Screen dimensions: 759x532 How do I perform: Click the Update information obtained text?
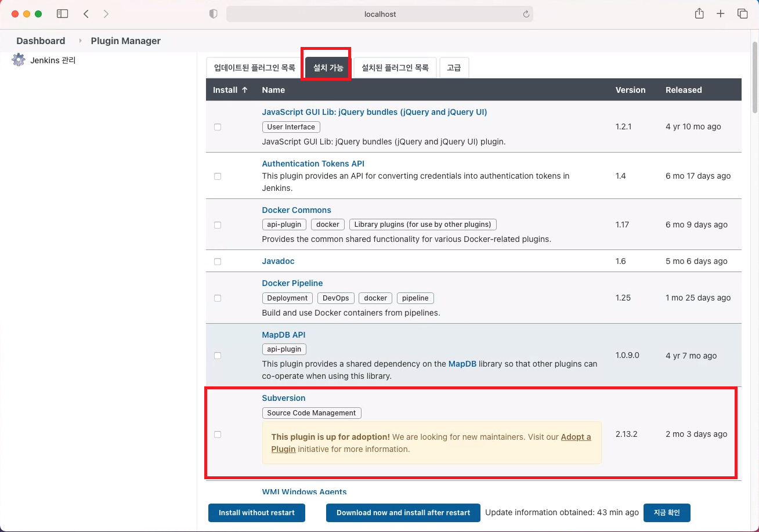tap(562, 513)
